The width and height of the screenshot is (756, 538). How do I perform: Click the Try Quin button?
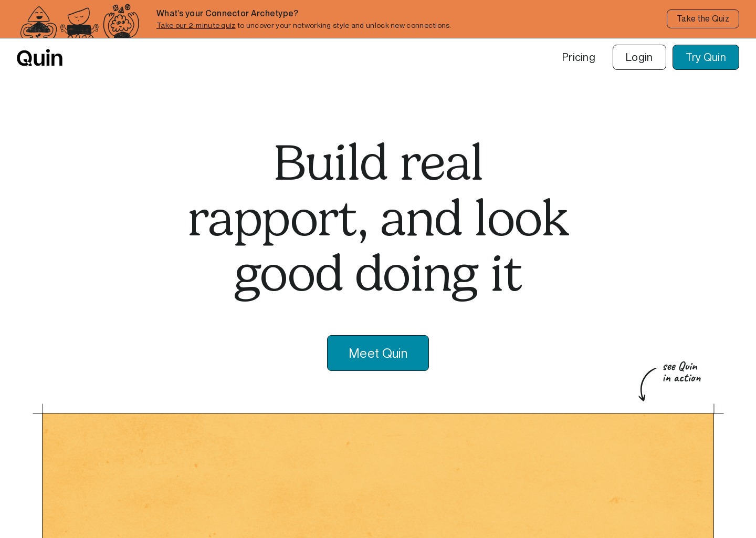tap(706, 57)
